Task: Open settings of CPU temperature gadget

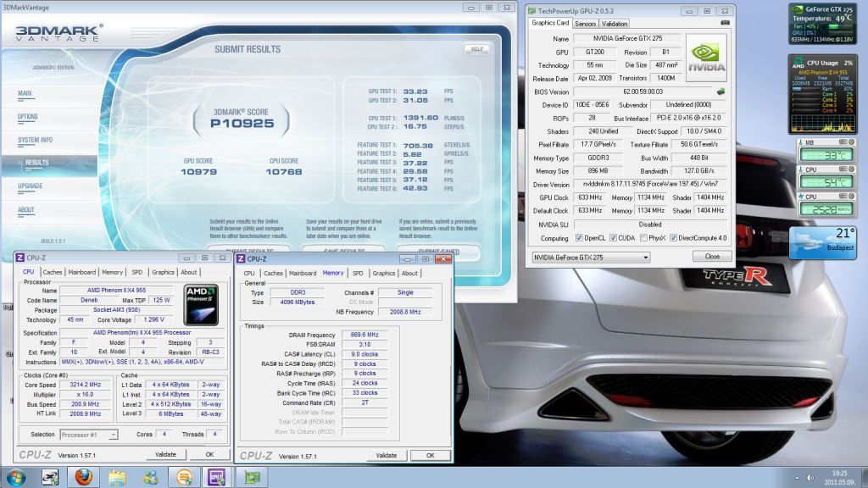Action: pyautogui.click(x=843, y=169)
